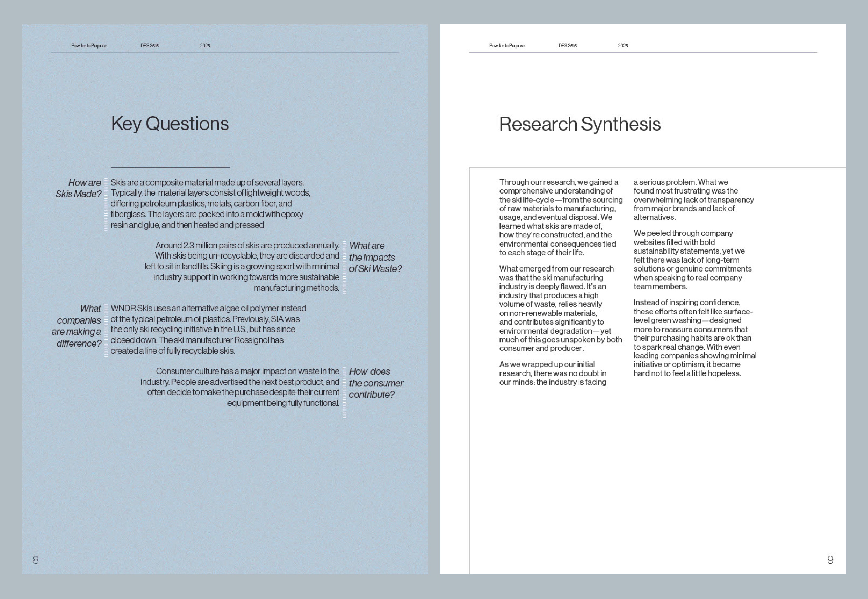Click '2025' in right page header
This screenshot has width=868, height=599.
[623, 46]
